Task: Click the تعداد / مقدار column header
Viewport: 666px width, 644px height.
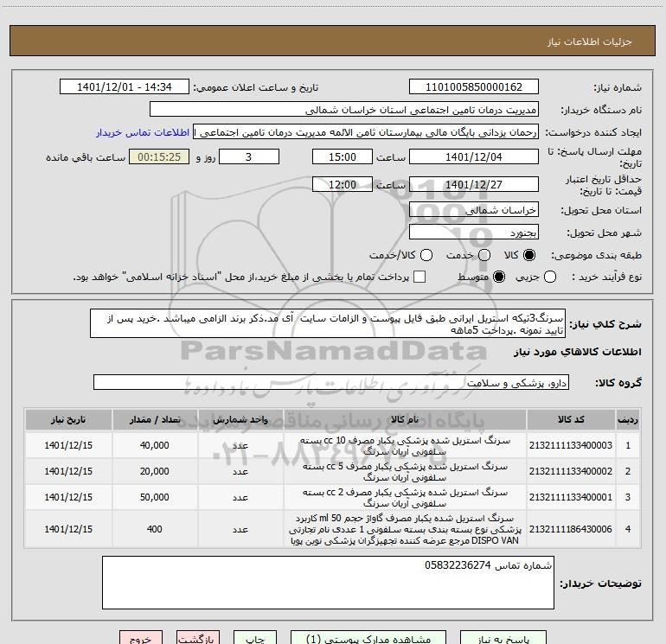Action: pyautogui.click(x=155, y=420)
